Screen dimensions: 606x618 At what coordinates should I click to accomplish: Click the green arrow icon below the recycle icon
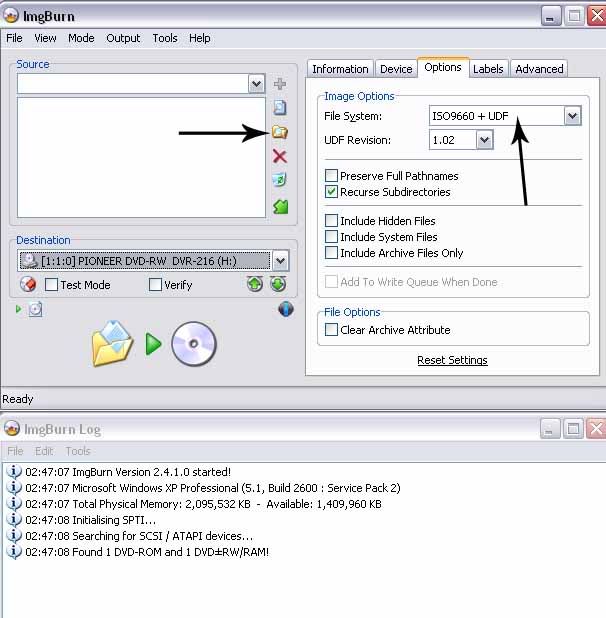(x=281, y=206)
